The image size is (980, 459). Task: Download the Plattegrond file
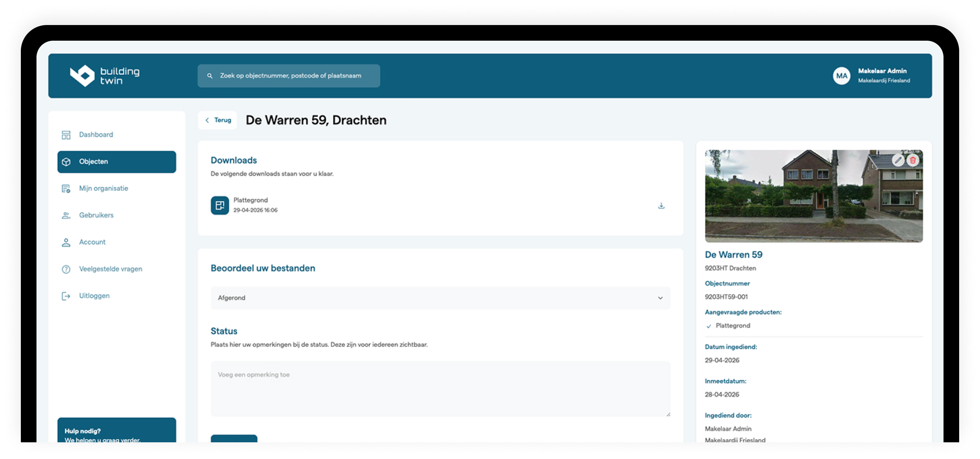pos(661,206)
